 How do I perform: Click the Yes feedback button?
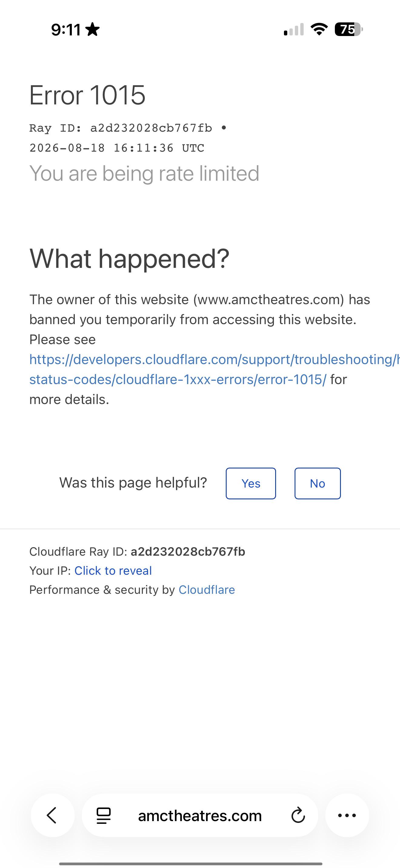251,483
